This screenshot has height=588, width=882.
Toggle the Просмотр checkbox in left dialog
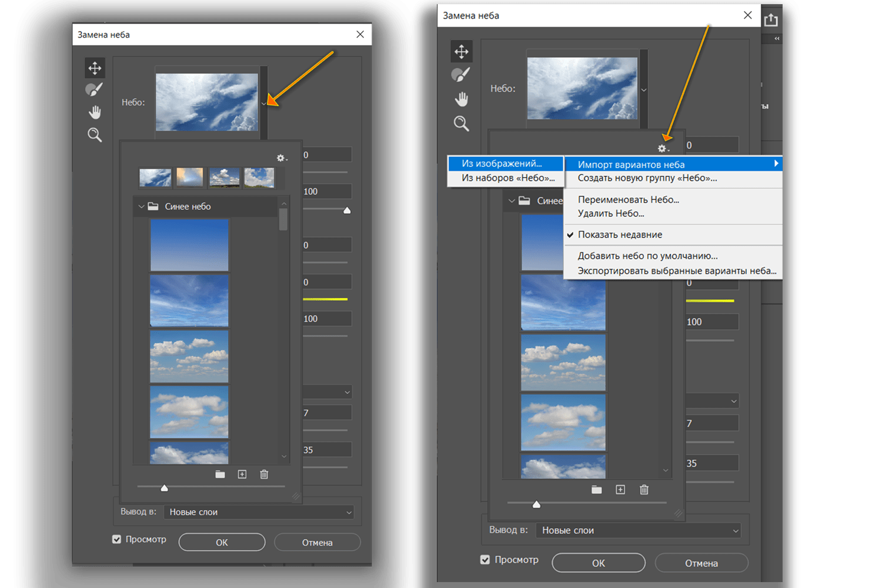click(x=117, y=539)
